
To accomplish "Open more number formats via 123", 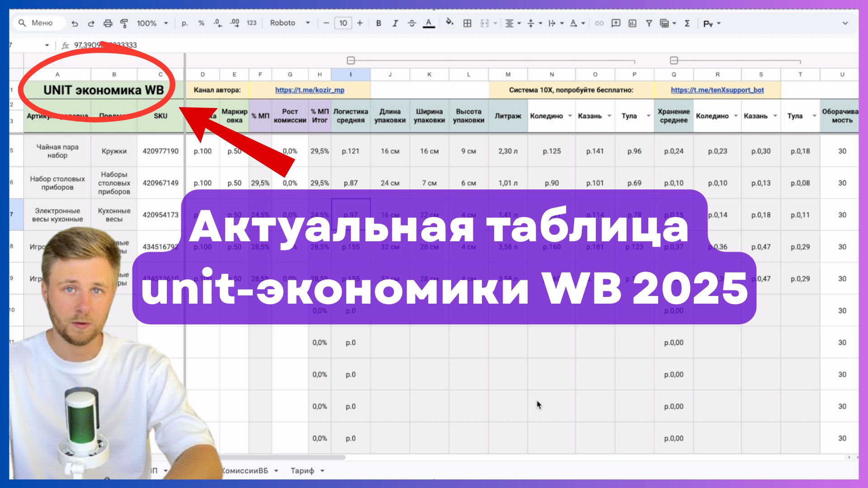I will pos(252,23).
